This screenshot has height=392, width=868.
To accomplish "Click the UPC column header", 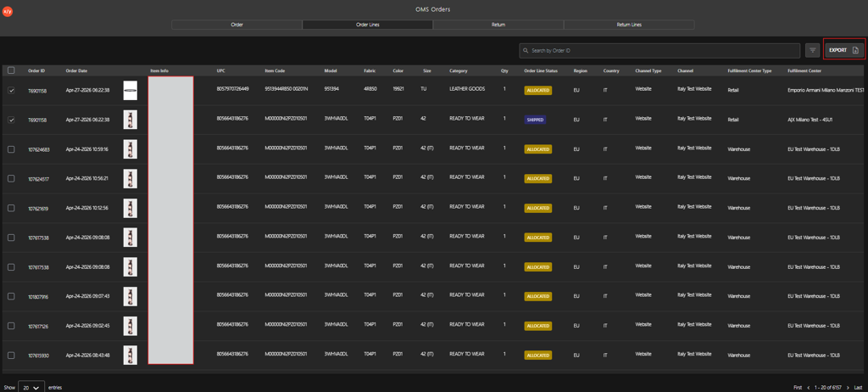I will tap(221, 71).
